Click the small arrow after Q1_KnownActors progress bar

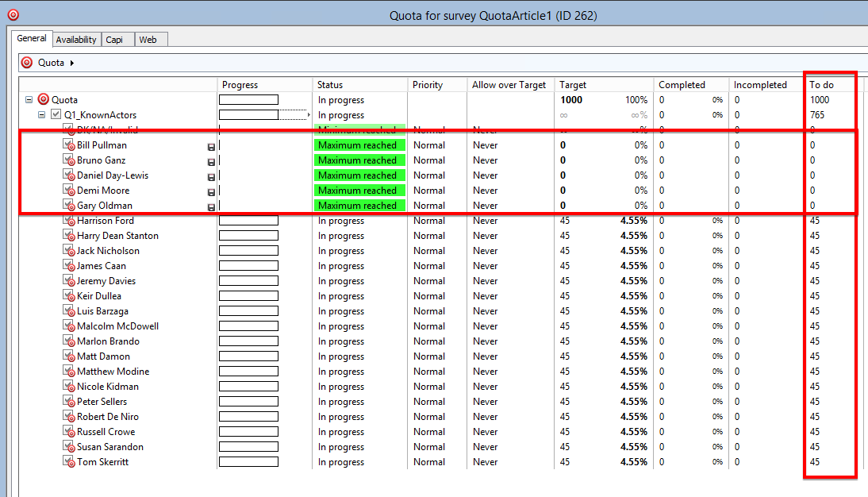pyautogui.click(x=309, y=114)
